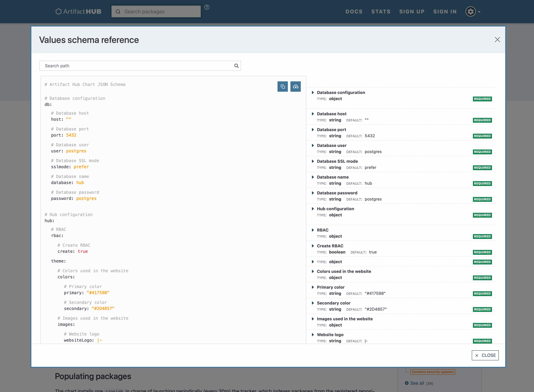Download the schema YAML file
The height and width of the screenshot is (392, 534).
[x=295, y=87]
